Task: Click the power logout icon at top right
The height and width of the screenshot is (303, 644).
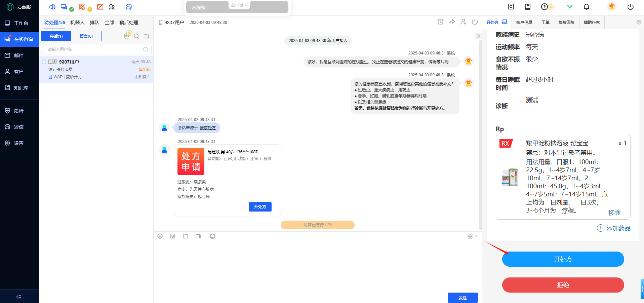Action: click(631, 7)
